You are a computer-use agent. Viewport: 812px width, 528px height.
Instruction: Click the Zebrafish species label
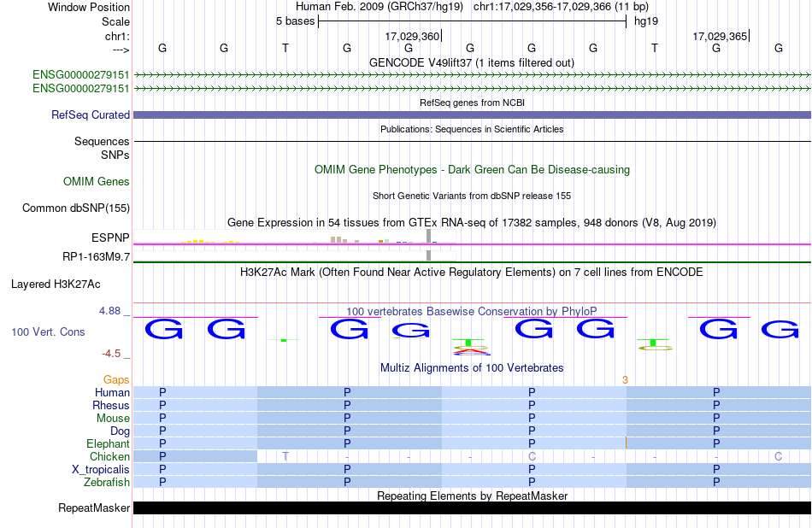coord(107,482)
